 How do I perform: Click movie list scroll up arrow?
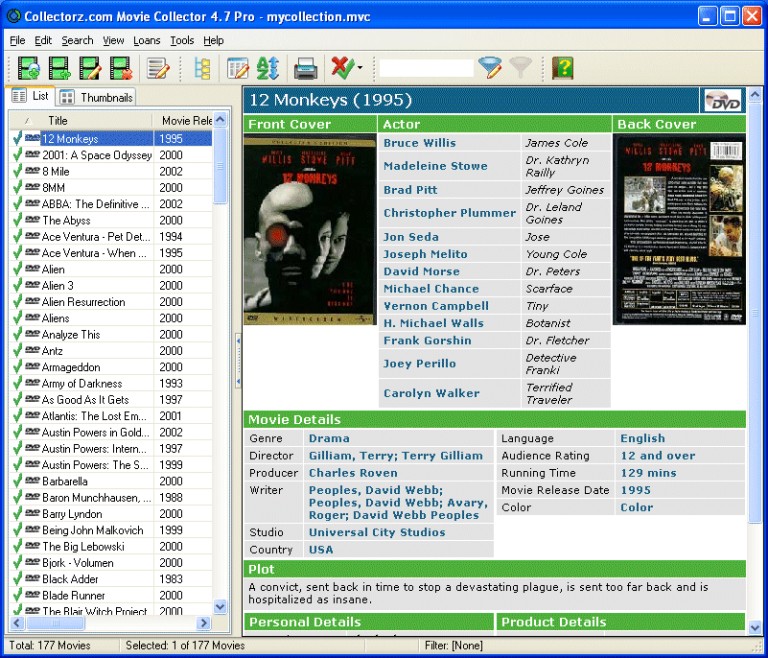pos(220,120)
